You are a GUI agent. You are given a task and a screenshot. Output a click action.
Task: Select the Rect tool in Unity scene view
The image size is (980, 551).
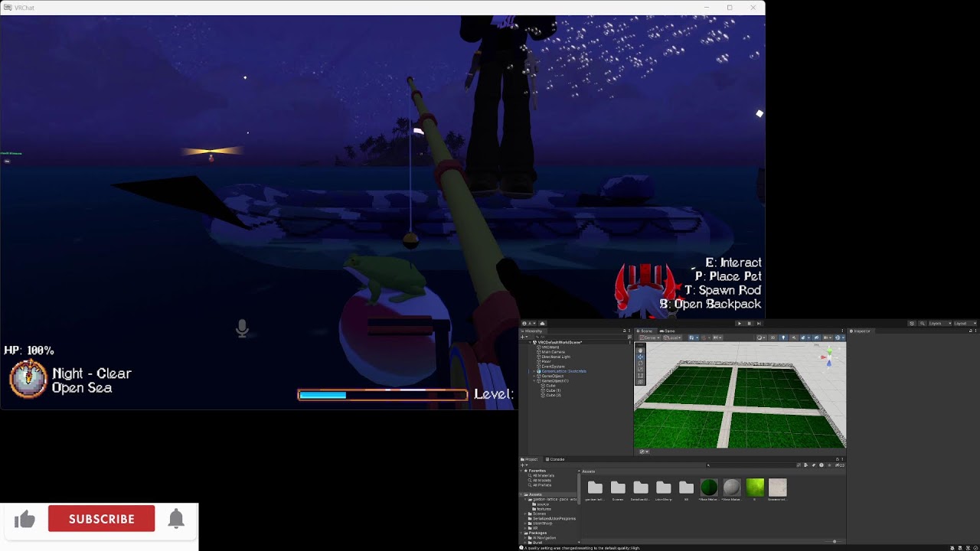640,376
